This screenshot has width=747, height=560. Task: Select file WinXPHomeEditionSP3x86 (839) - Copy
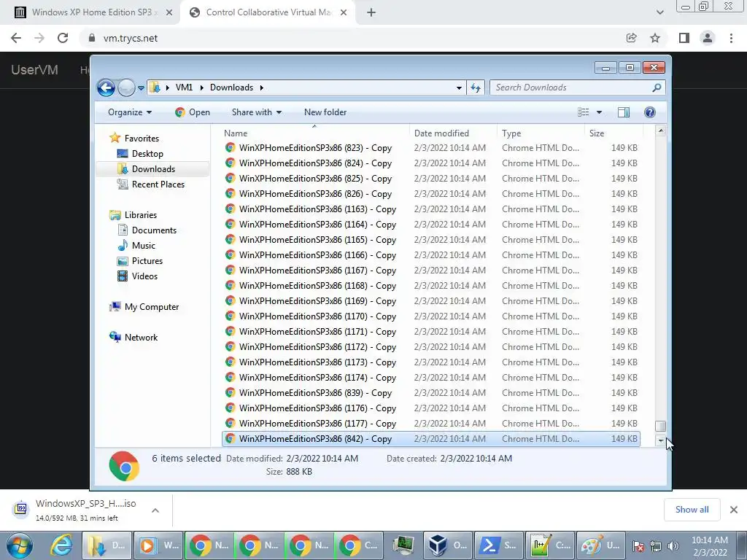[x=430, y=393]
